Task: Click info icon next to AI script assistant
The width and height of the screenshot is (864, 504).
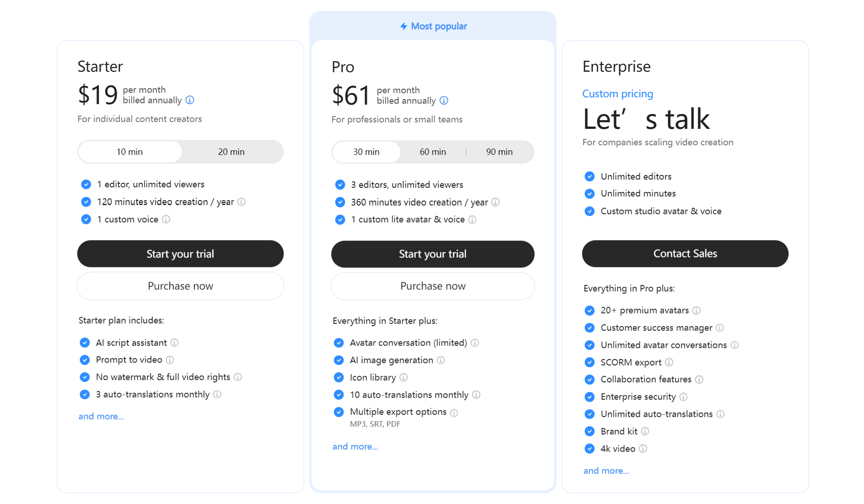Action: pyautogui.click(x=175, y=343)
